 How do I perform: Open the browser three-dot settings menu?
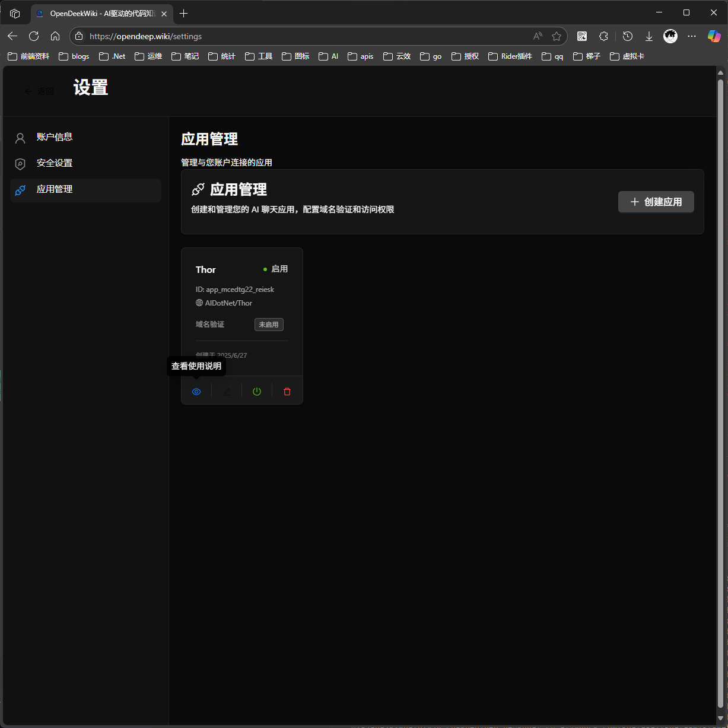tap(692, 36)
